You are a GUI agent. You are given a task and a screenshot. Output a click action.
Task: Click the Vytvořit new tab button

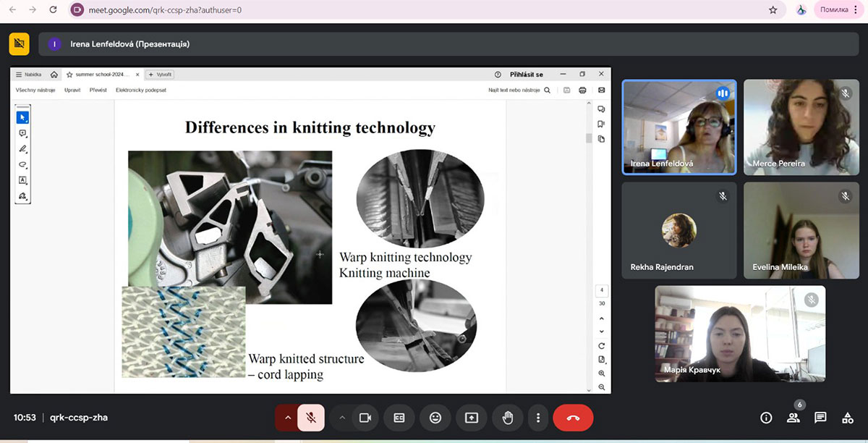tap(160, 75)
